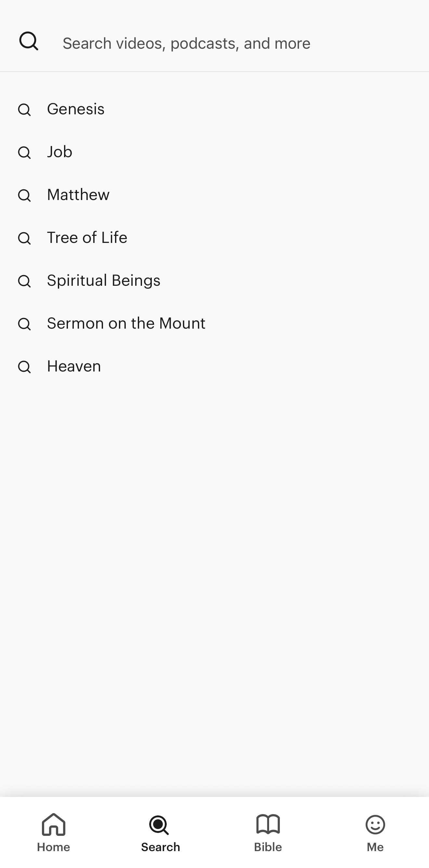Image resolution: width=429 pixels, height=868 pixels.
Task: Select the Genesis search suggestion
Action: (x=76, y=109)
